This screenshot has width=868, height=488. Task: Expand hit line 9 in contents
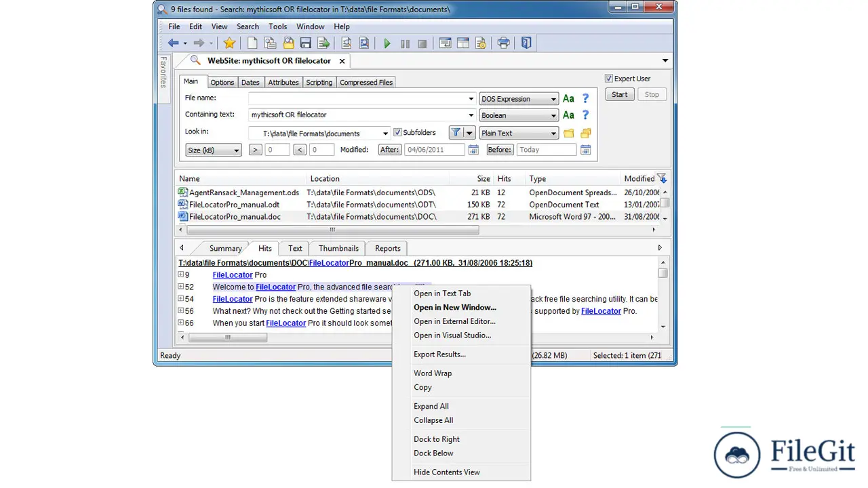tap(181, 274)
